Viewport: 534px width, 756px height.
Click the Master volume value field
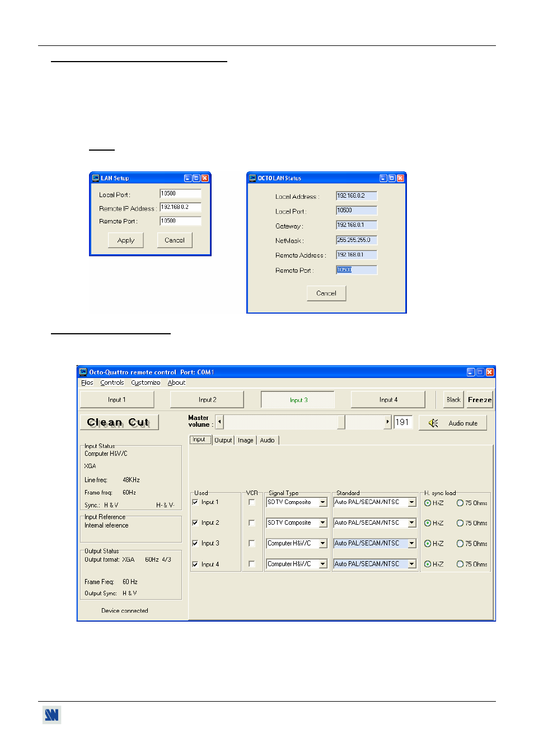(x=403, y=422)
